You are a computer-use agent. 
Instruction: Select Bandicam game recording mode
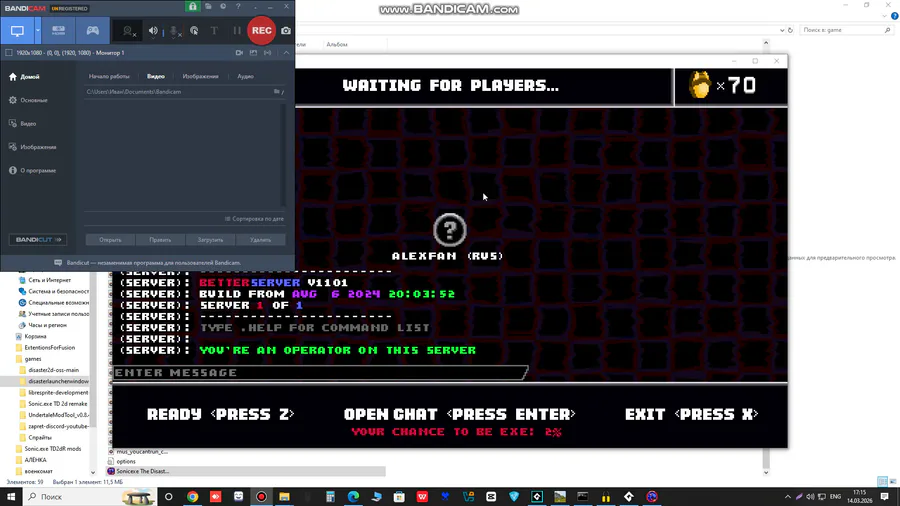tap(92, 31)
